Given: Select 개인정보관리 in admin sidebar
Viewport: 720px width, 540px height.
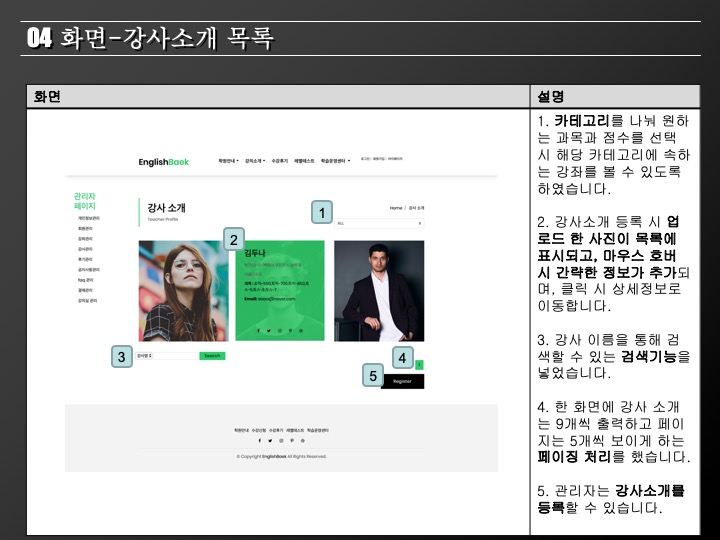Looking at the screenshot, I should pos(89,218).
